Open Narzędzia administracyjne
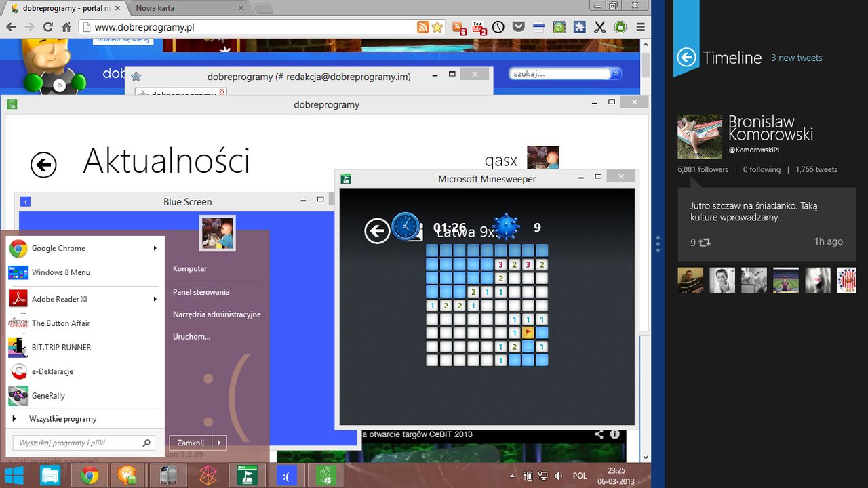868x488 pixels. [216, 314]
